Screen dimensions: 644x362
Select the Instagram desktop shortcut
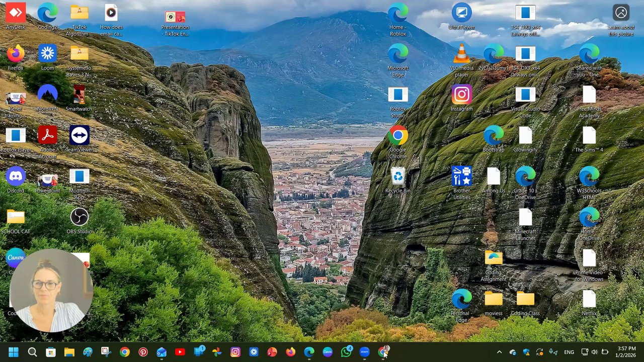pyautogui.click(x=461, y=99)
